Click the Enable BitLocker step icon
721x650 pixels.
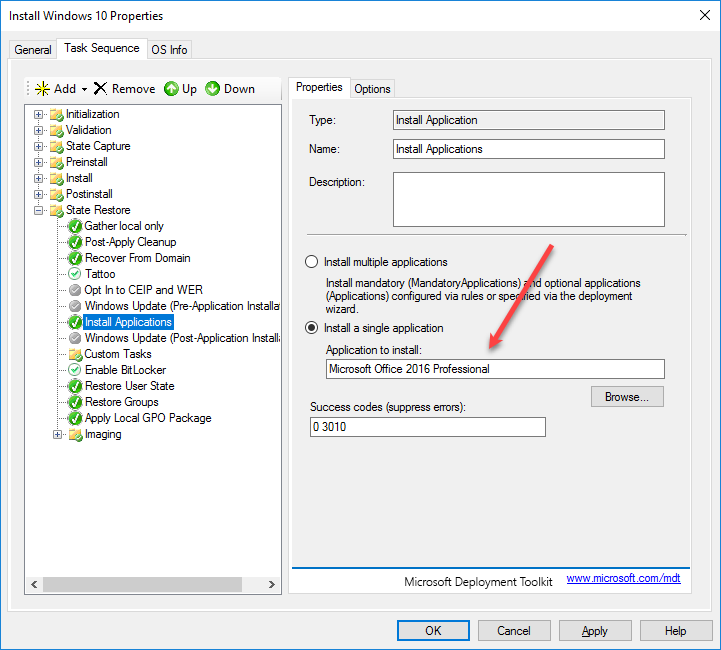(x=75, y=370)
